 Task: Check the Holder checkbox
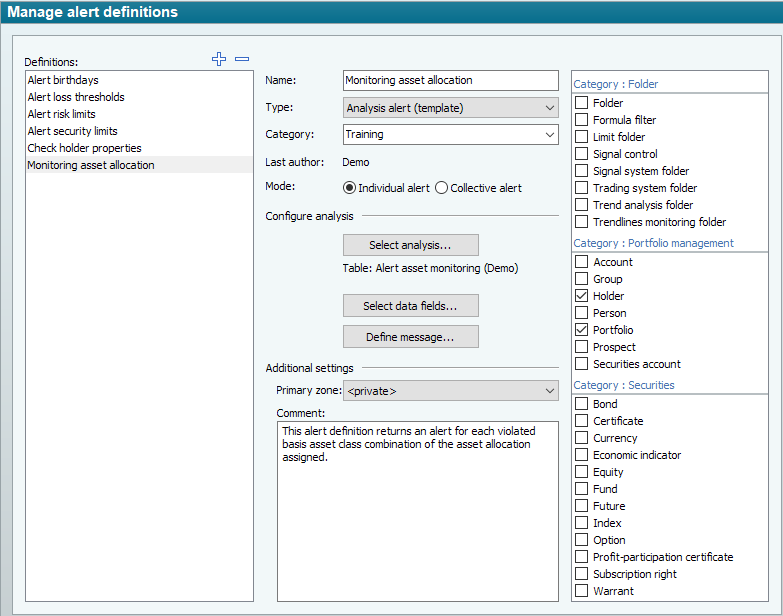pos(581,296)
